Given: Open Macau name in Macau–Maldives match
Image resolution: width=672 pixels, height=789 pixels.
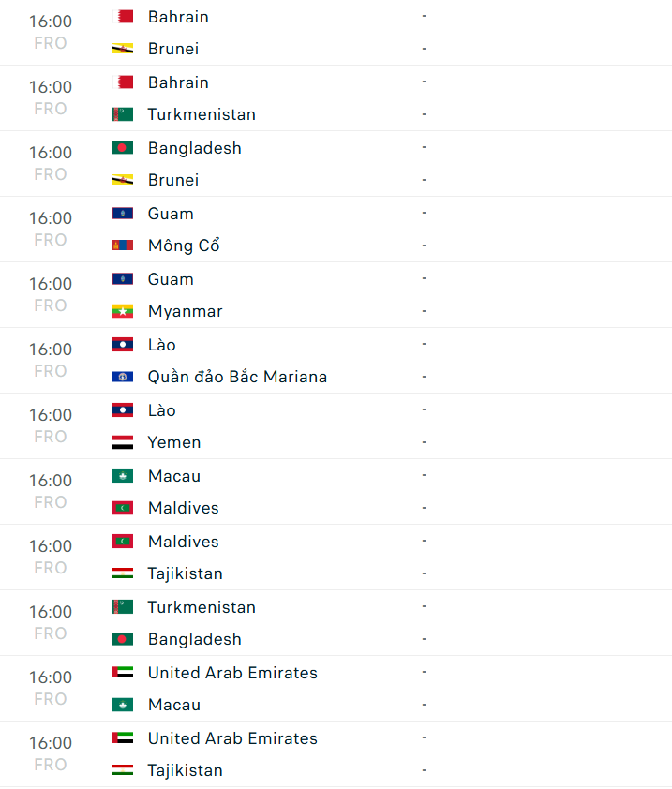Looking at the screenshot, I should click(174, 476).
